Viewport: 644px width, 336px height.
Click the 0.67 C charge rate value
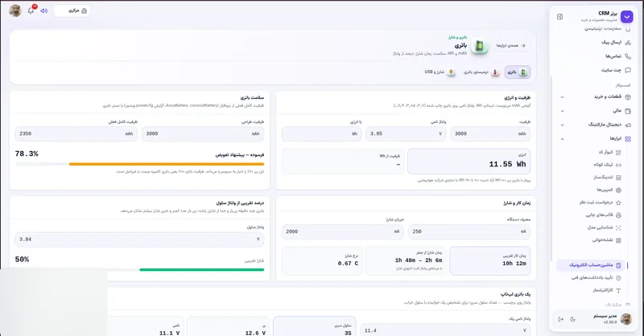point(348,264)
